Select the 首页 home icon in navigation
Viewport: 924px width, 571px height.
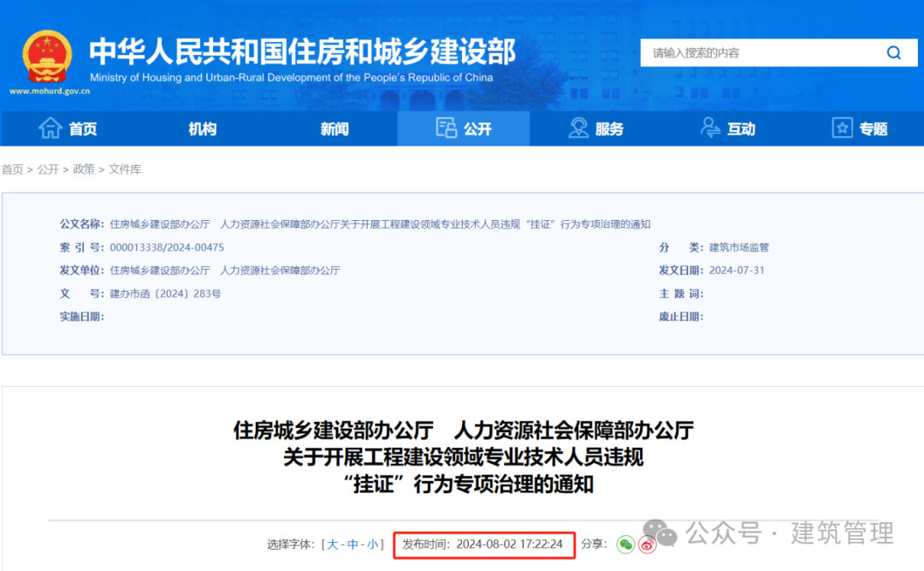(x=50, y=128)
